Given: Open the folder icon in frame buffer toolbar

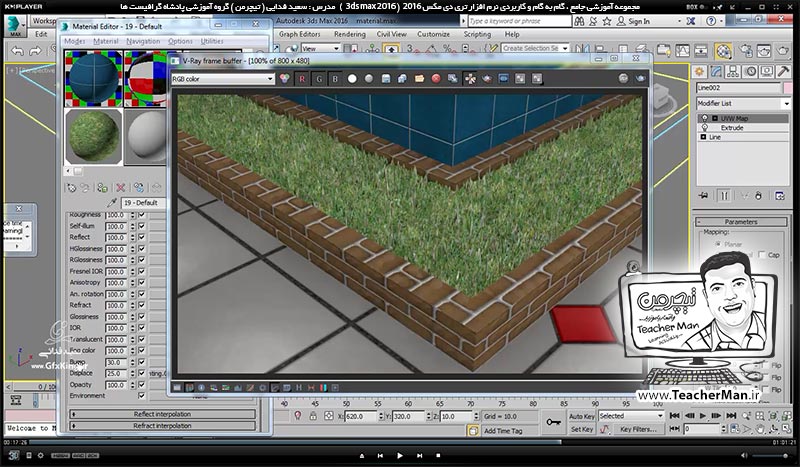Looking at the screenshot, I should [x=419, y=79].
